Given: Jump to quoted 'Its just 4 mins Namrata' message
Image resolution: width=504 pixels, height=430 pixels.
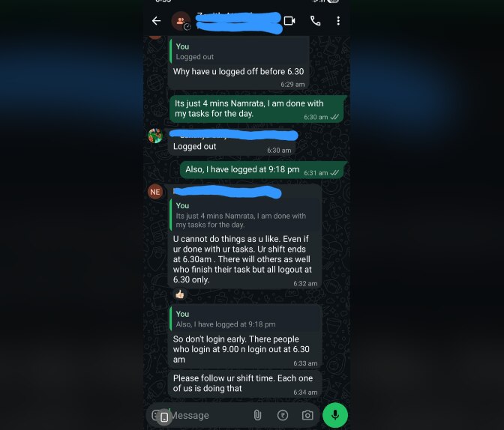Looking at the screenshot, I should (245, 215).
